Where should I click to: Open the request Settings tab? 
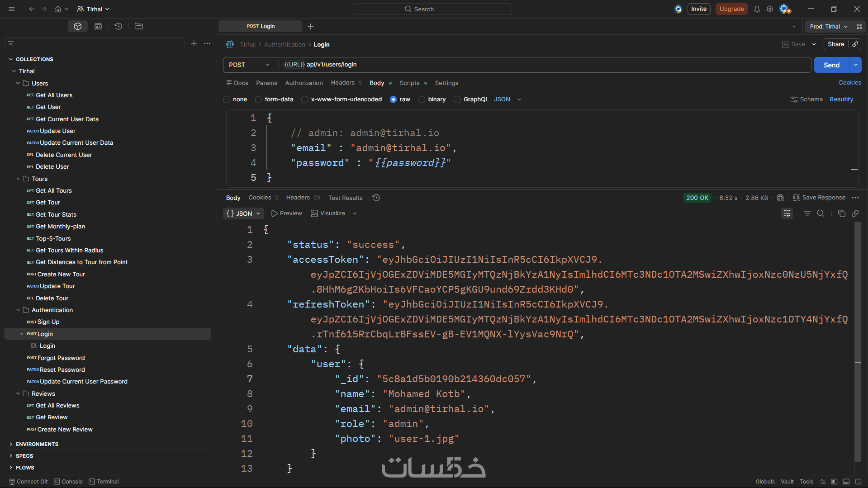pos(446,83)
